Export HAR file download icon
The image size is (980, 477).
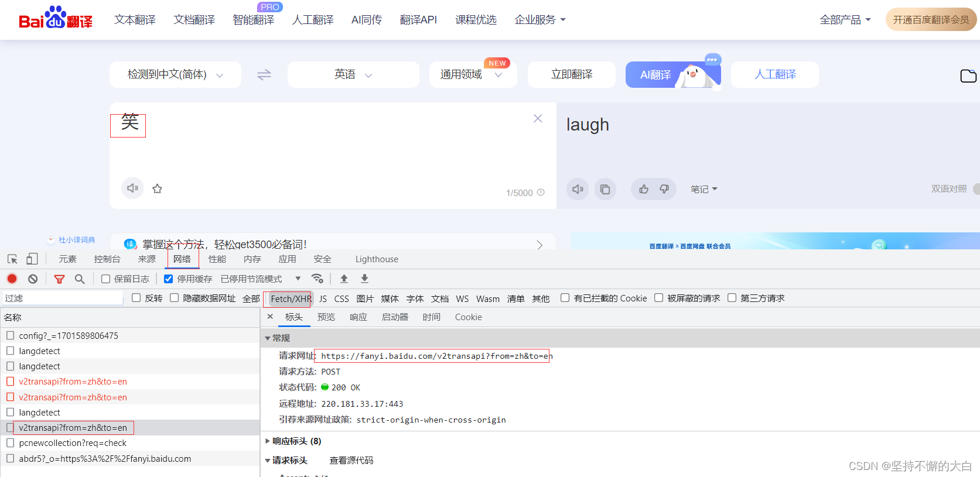pos(364,279)
